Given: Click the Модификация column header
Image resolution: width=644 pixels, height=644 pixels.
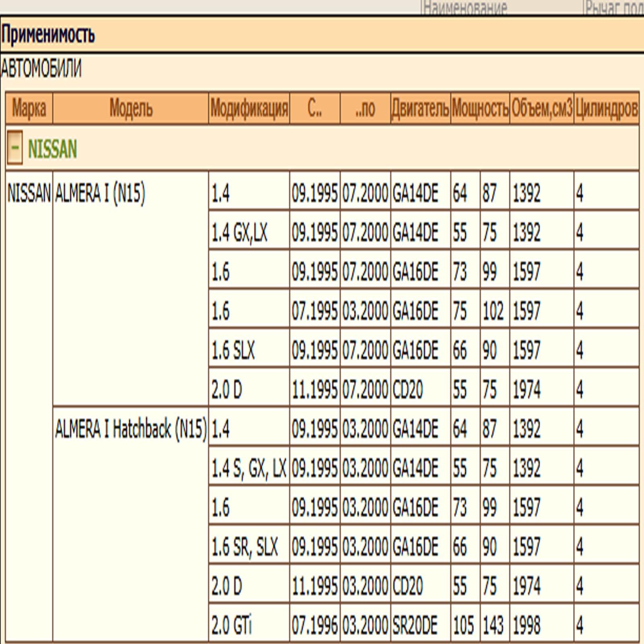Looking at the screenshot, I should tap(249, 108).
